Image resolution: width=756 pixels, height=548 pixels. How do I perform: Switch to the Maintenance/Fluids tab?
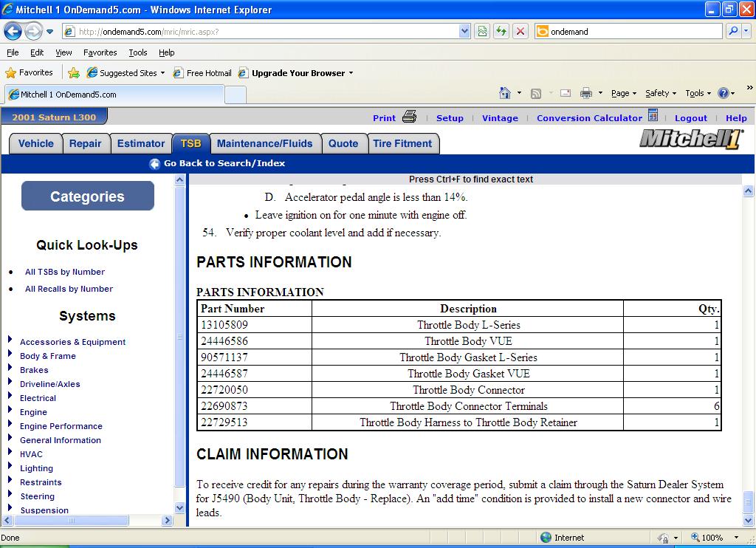click(264, 143)
